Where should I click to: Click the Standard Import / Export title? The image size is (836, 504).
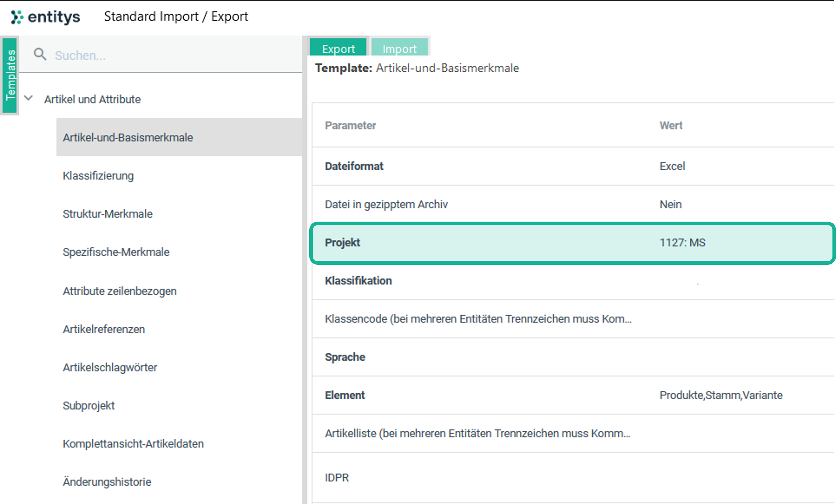(176, 16)
